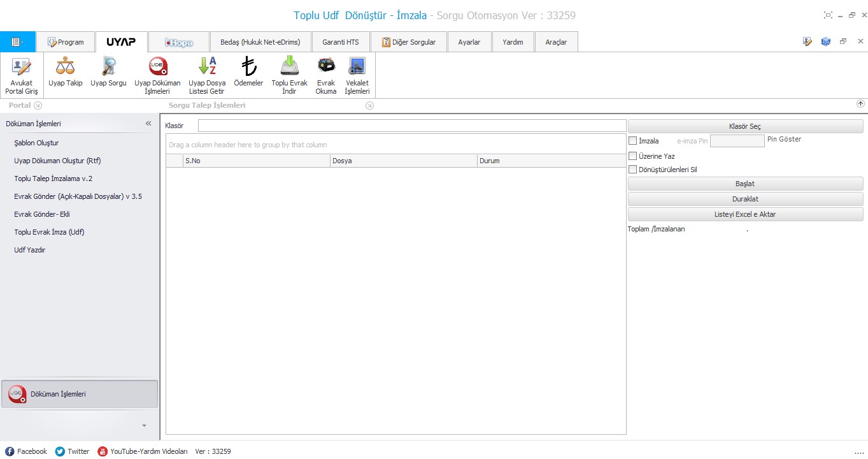
Task: Open Avukat Portal Giriş
Action: (22, 75)
